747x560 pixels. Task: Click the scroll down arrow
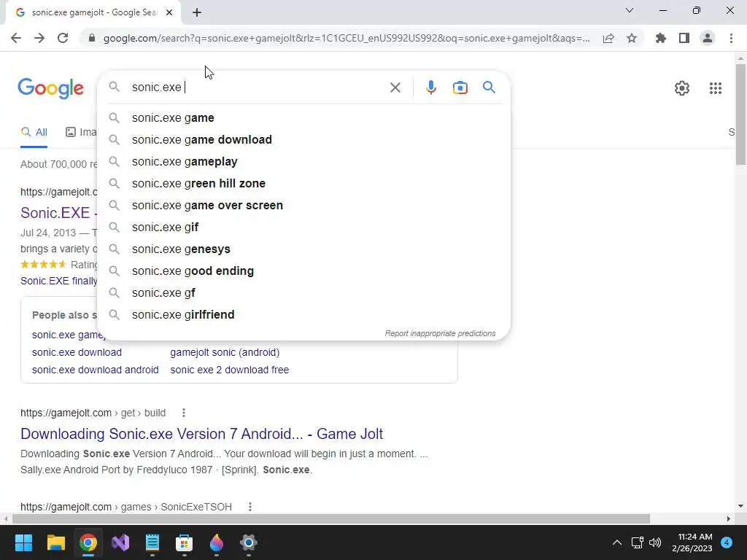click(741, 506)
